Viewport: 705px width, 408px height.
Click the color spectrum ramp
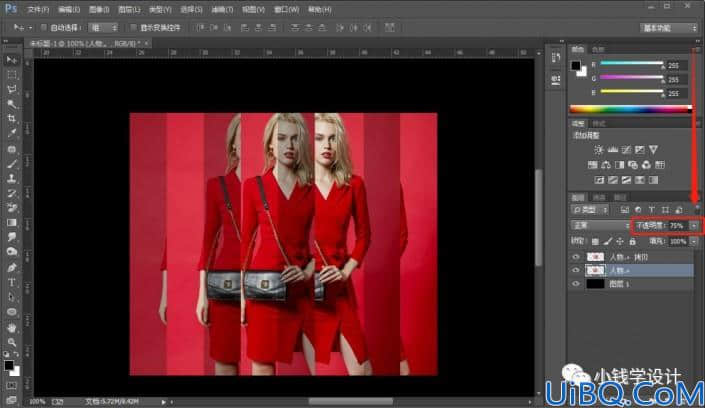(630, 109)
